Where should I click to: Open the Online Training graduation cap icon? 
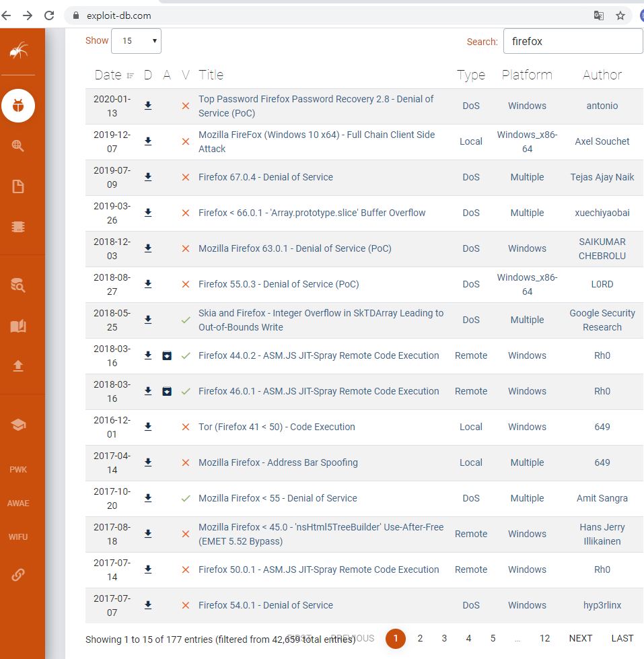point(18,425)
